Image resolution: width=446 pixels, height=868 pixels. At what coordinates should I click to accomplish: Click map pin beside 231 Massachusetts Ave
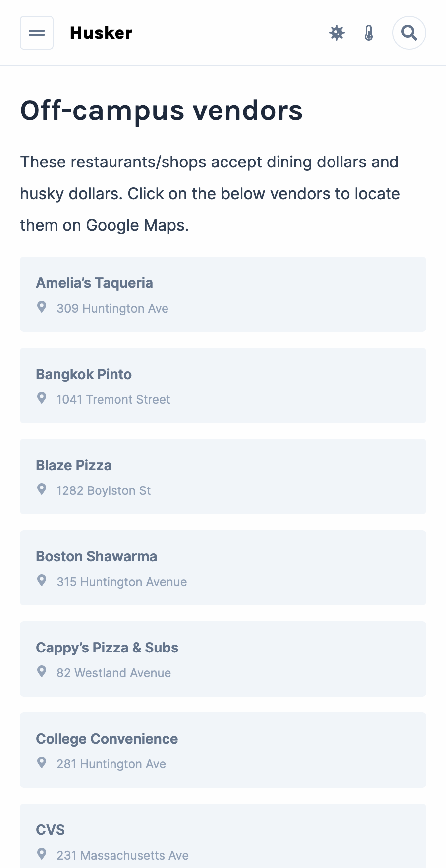[42, 854]
